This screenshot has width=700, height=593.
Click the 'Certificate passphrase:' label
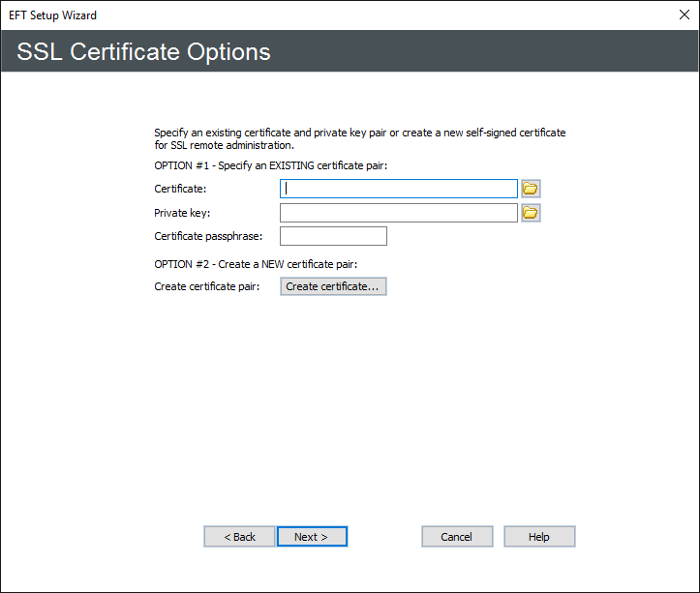point(208,236)
